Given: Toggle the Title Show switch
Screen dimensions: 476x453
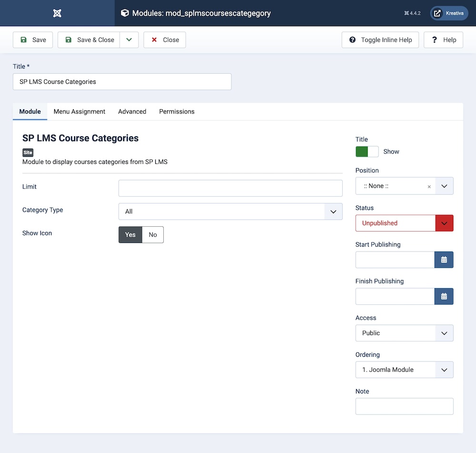Looking at the screenshot, I should point(367,151).
